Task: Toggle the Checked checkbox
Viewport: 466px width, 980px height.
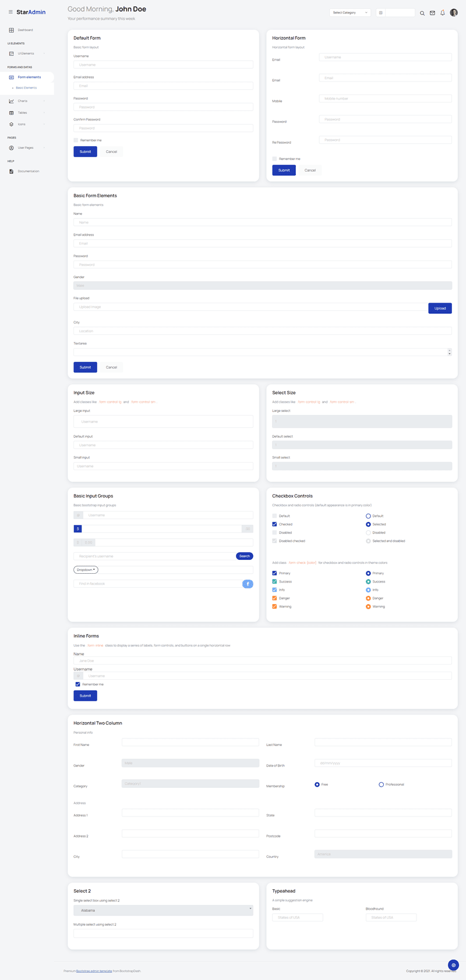Action: click(x=274, y=524)
